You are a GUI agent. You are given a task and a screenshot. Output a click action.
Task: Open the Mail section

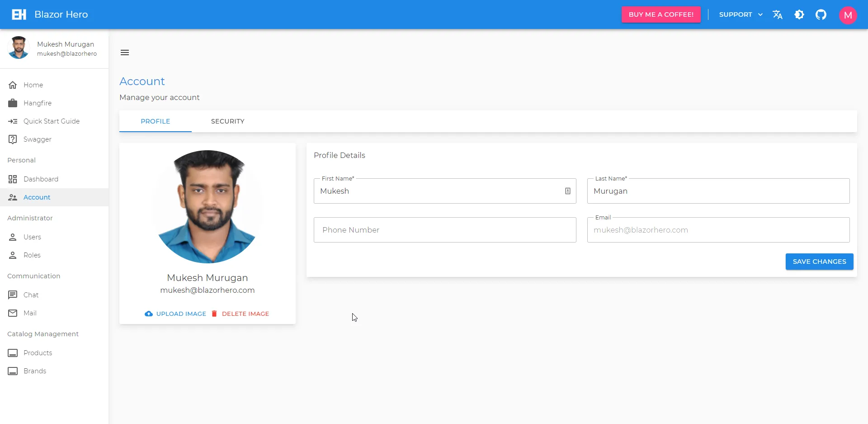(30, 313)
